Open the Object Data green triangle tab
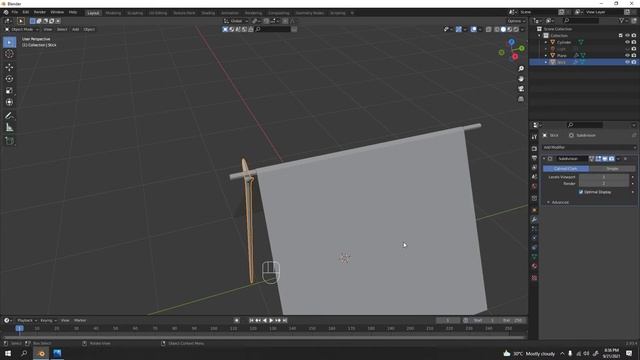Screen dimensions: 640x360 point(534,257)
